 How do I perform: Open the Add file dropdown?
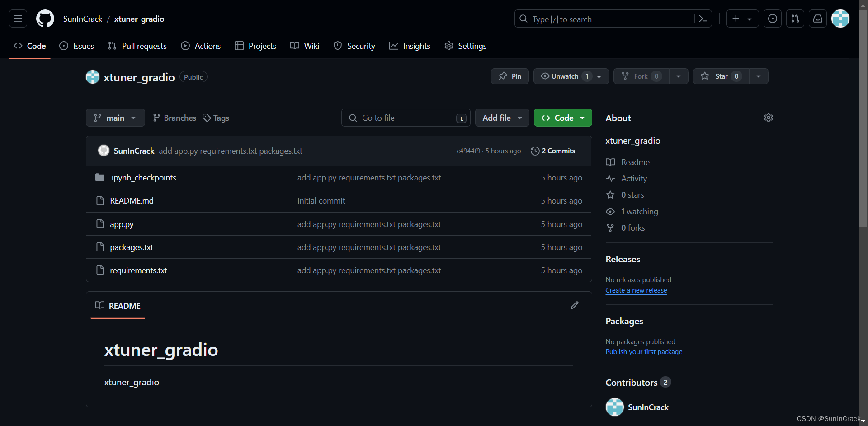pos(502,118)
